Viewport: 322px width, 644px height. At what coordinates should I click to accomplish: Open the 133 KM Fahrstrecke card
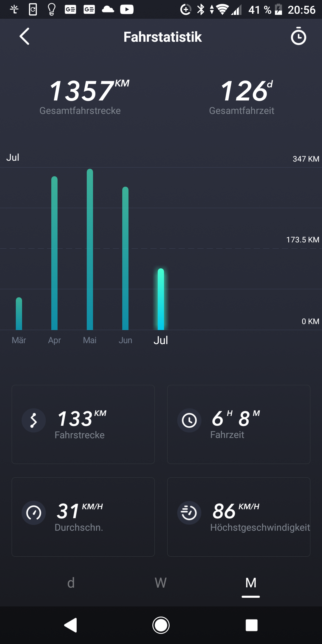83,424
